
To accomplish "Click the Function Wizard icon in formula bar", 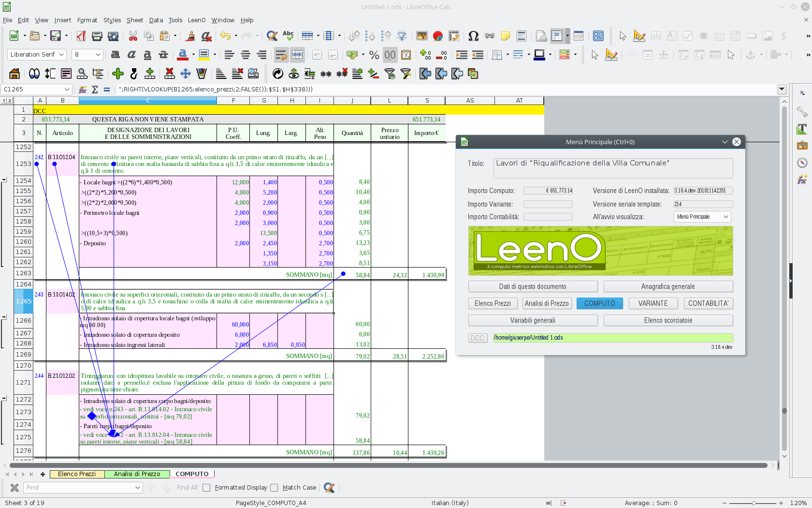I will tap(83, 90).
